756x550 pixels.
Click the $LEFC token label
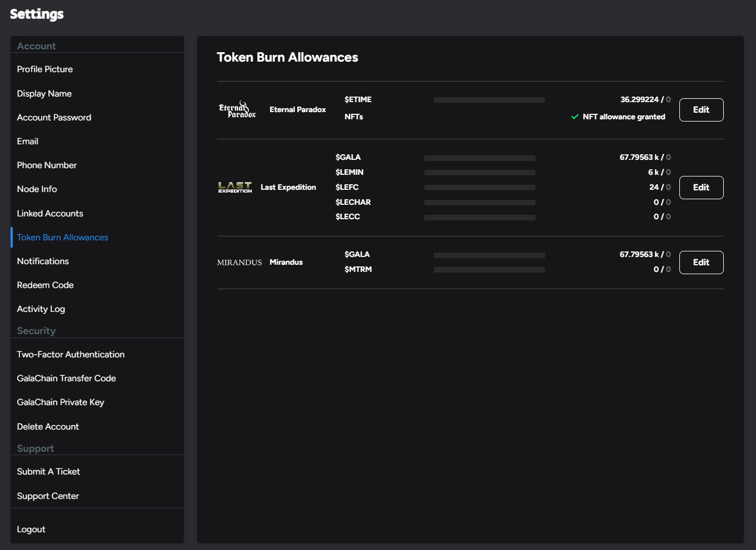pyautogui.click(x=347, y=187)
